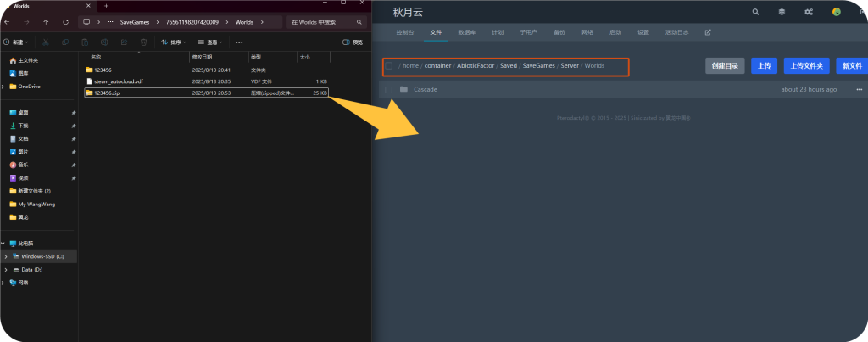
Task: Open admin settings gears icon in panel
Action: pyautogui.click(x=809, y=12)
